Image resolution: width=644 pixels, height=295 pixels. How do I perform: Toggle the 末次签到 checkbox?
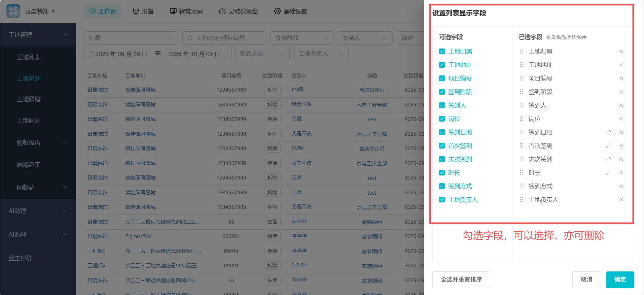click(442, 159)
